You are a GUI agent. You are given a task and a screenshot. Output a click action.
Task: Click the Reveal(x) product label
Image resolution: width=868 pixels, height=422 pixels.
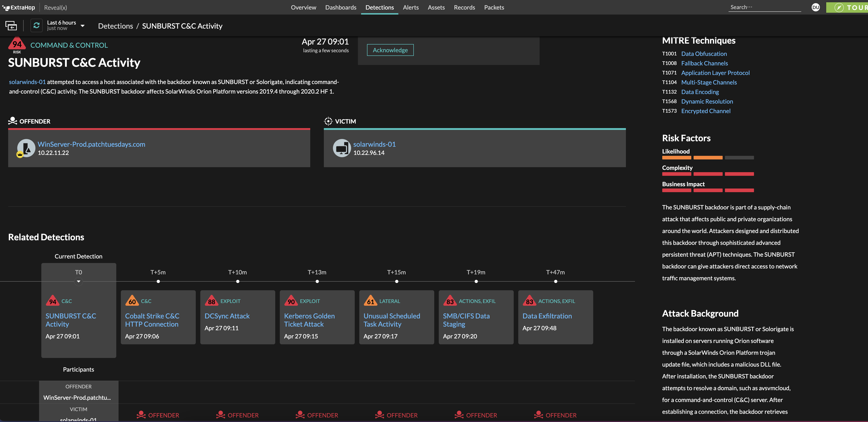(x=56, y=7)
